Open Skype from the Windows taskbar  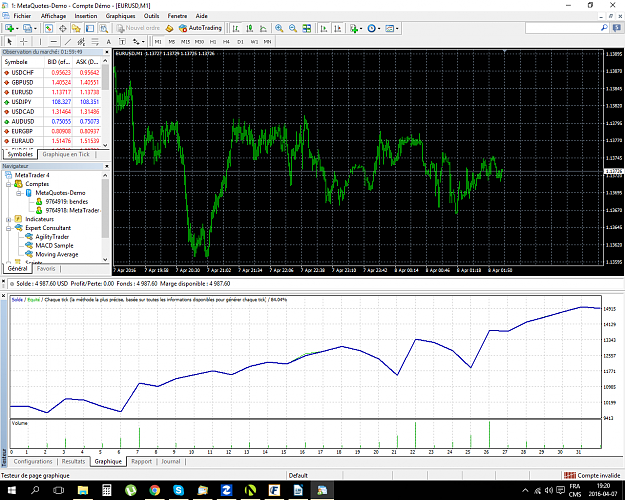tap(179, 490)
